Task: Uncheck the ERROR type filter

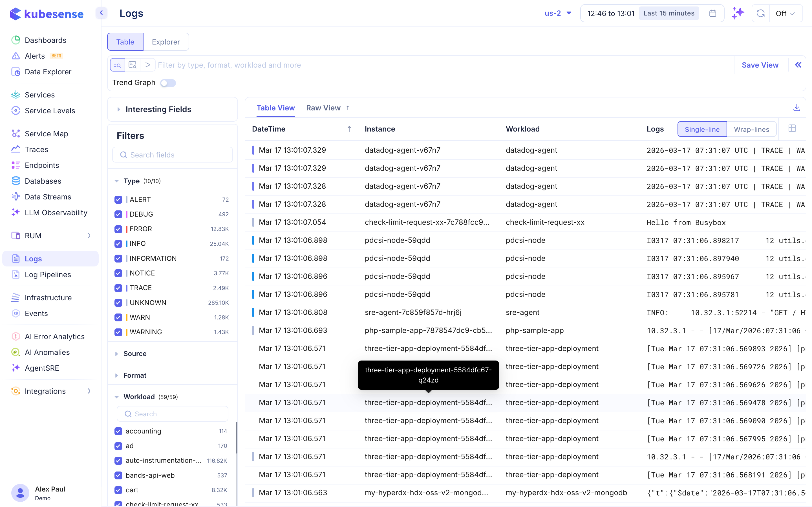Action: click(118, 229)
